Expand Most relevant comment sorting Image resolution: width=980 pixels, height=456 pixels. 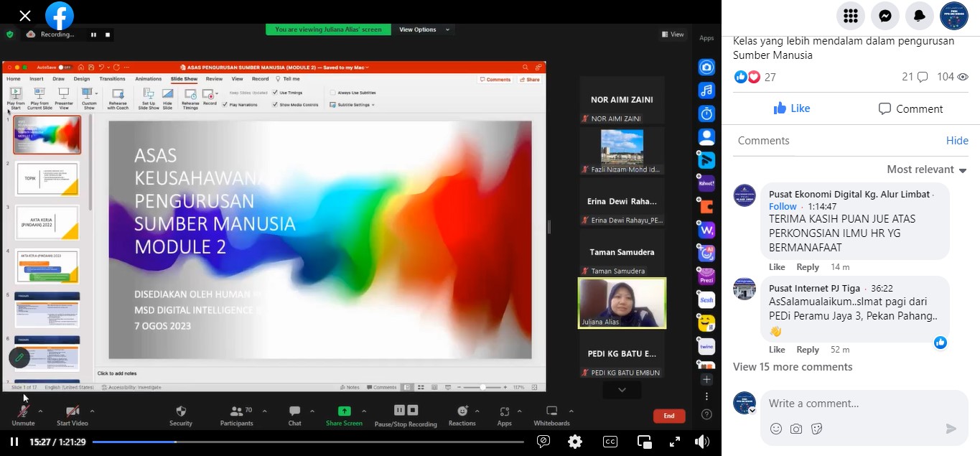927,169
